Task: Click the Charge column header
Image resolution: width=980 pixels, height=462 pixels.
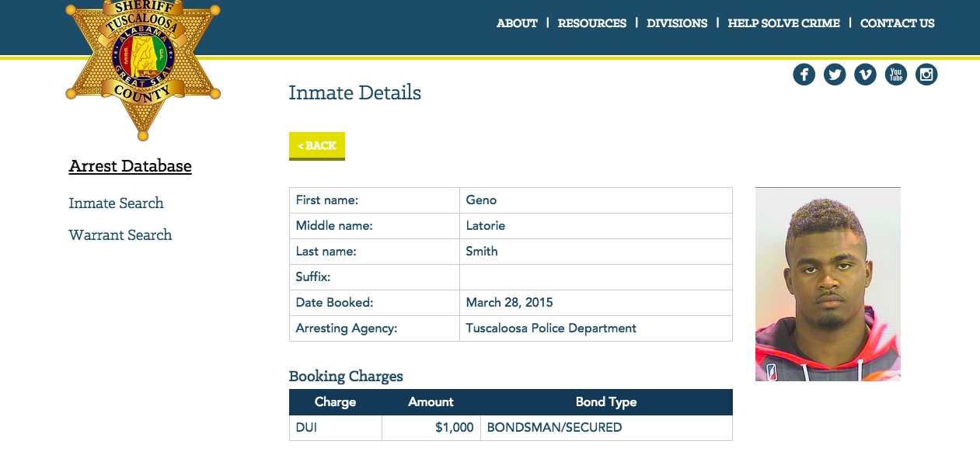Action: click(x=335, y=402)
